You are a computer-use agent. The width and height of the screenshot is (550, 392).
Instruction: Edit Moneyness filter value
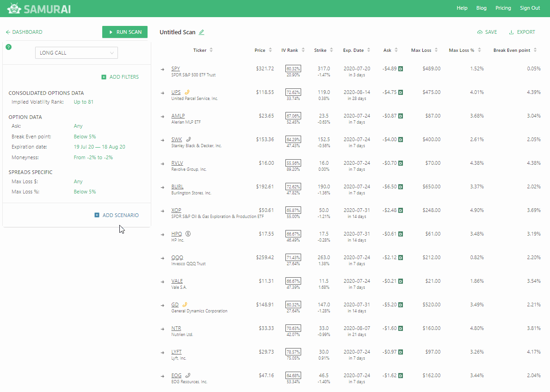point(93,157)
